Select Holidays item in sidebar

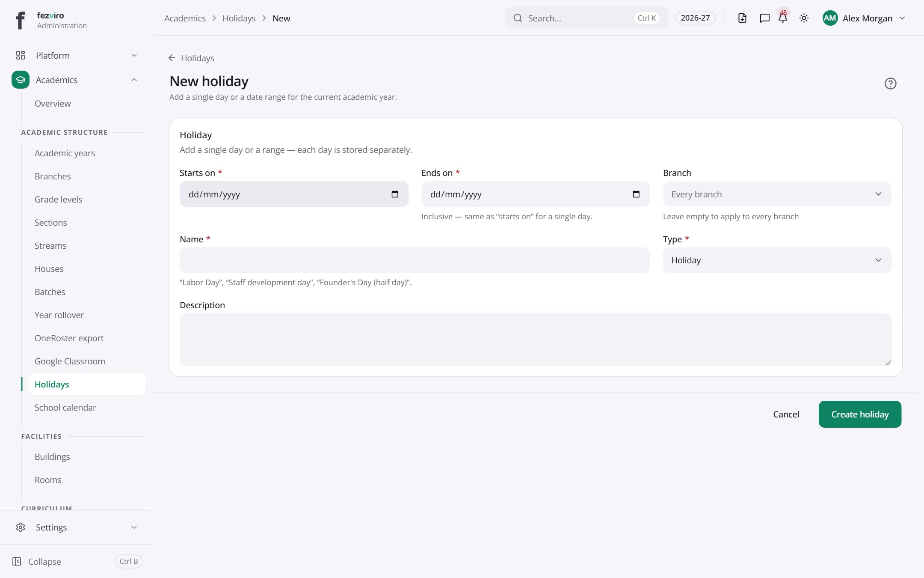[87, 384]
